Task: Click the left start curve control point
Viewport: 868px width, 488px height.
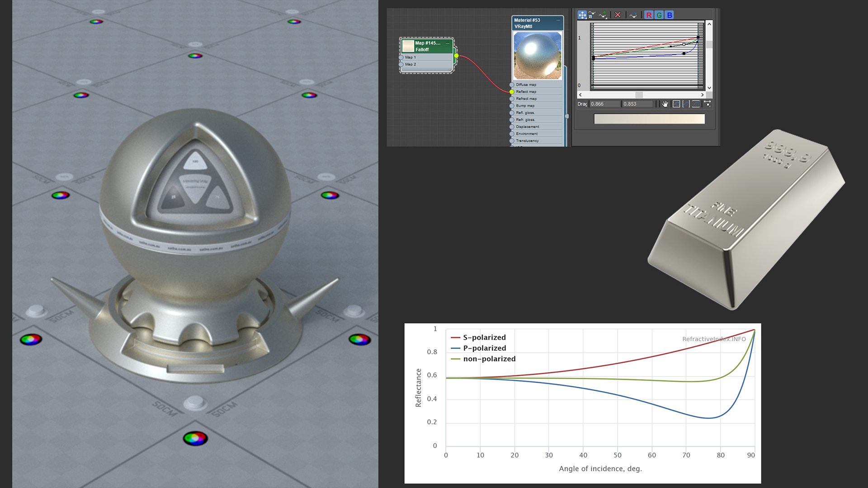Action: [x=594, y=58]
